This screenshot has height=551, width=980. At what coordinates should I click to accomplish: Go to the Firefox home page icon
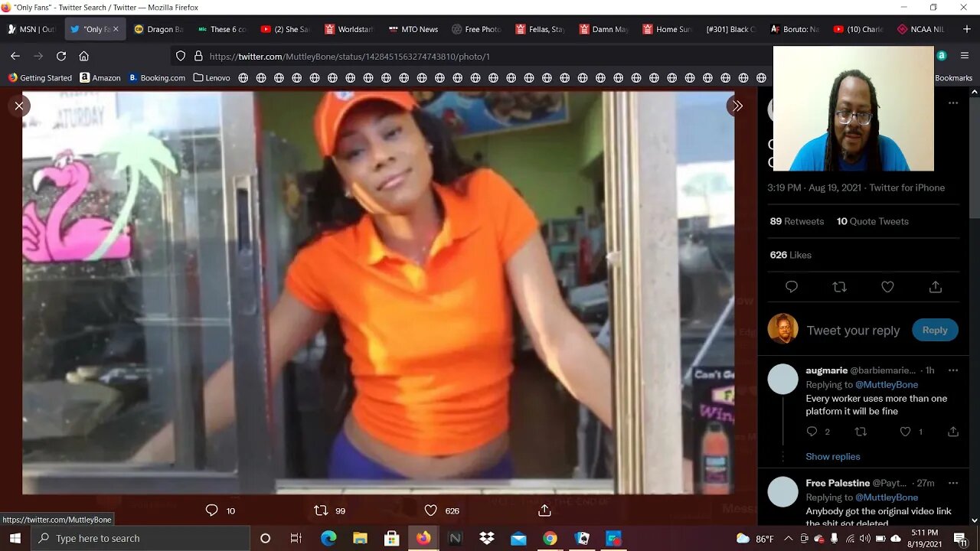84,56
